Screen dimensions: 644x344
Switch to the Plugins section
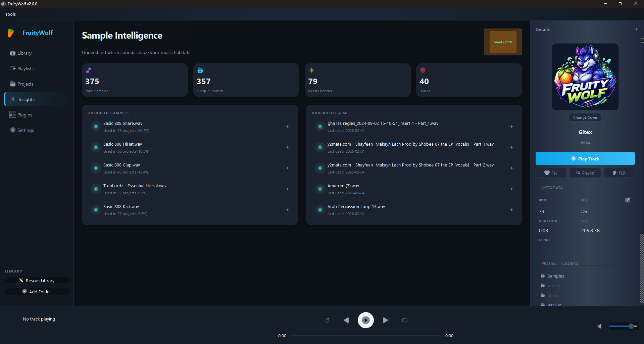point(24,115)
